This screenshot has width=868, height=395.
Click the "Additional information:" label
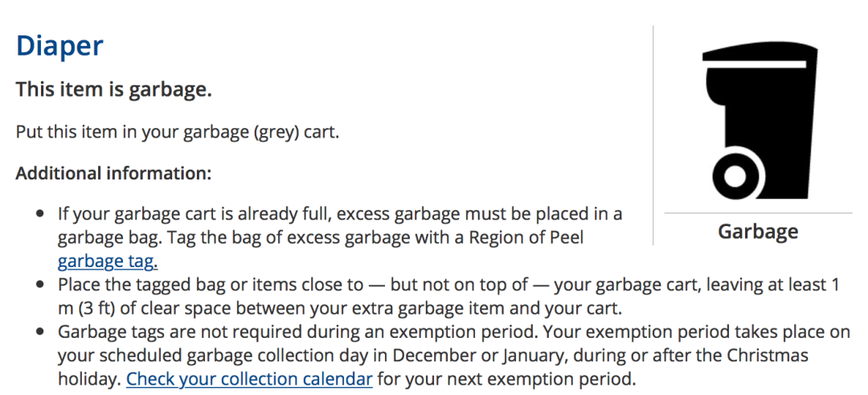[113, 174]
